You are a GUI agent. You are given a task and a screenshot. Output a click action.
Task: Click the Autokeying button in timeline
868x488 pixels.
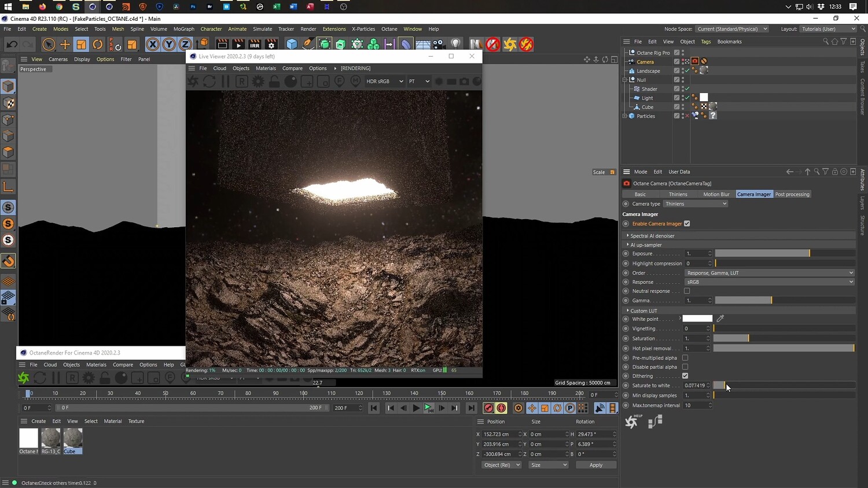pos(501,408)
